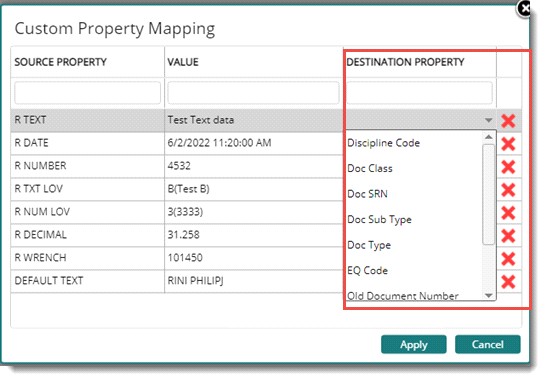Image resolution: width=545 pixels, height=381 pixels.
Task: Choose Discipline Code from the dropdown list
Action: [x=384, y=143]
